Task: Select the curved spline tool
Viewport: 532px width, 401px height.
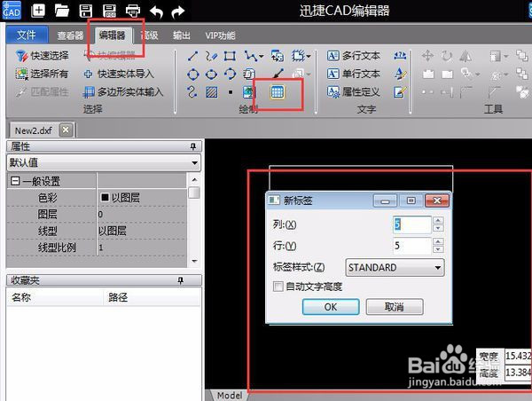Action: point(192,91)
